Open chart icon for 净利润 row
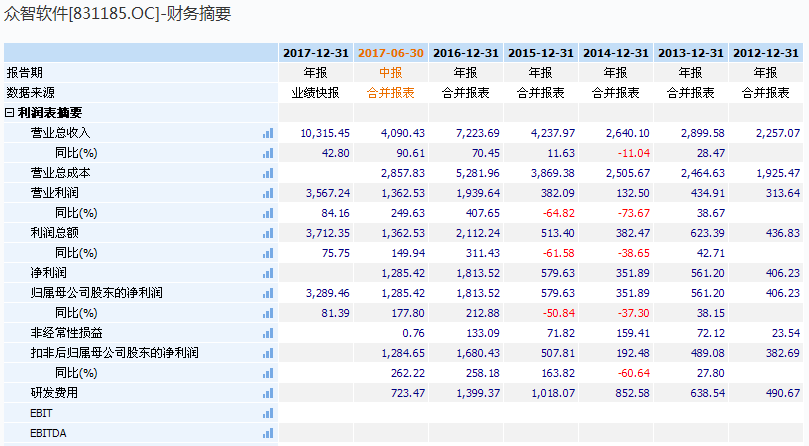The image size is (809, 446). [268, 273]
